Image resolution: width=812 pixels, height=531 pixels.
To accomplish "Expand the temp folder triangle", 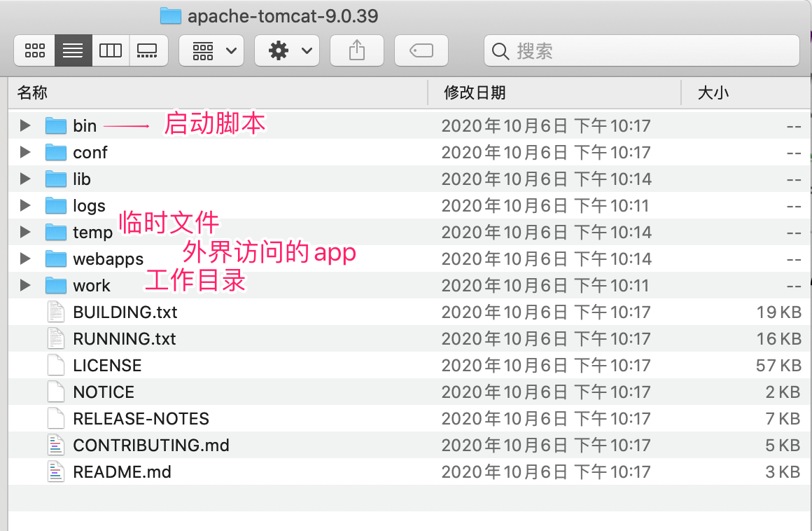I will 25,232.
